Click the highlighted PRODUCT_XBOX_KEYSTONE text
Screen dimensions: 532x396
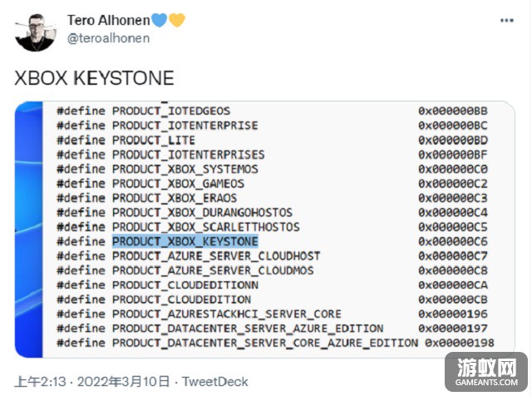tap(185, 241)
